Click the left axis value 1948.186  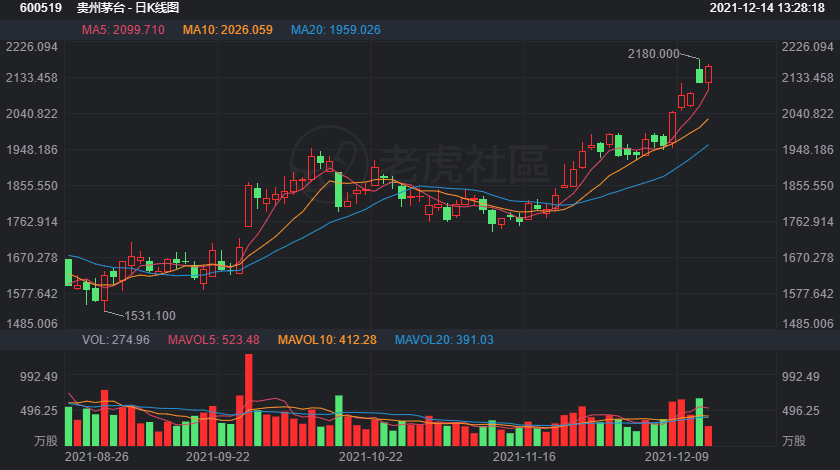[x=32, y=150]
